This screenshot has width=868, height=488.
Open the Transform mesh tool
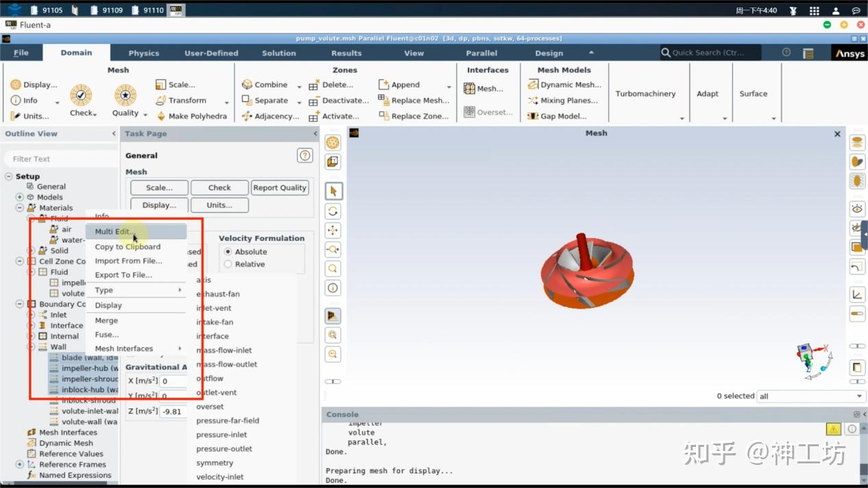181,101
